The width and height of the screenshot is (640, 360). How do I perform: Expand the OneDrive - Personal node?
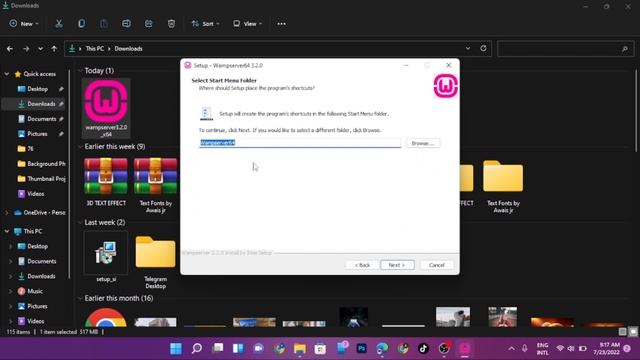pyautogui.click(x=7, y=213)
